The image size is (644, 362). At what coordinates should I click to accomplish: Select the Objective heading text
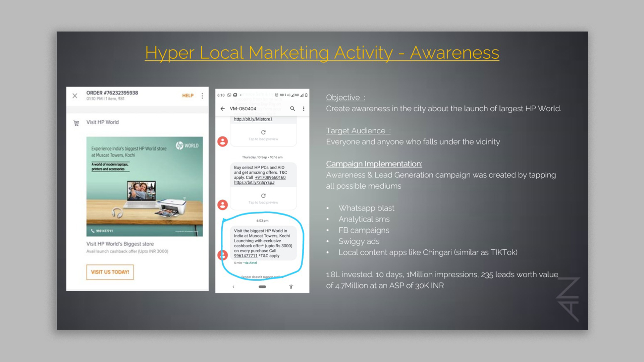345,98
